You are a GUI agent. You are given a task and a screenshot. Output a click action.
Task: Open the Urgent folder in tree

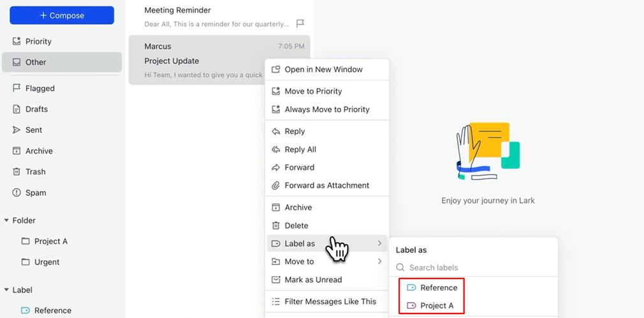click(47, 262)
